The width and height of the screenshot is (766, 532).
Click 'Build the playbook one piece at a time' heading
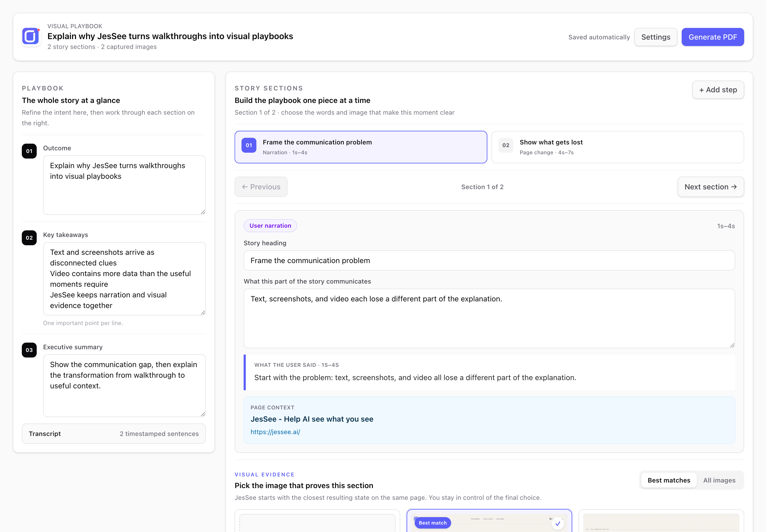pos(302,100)
